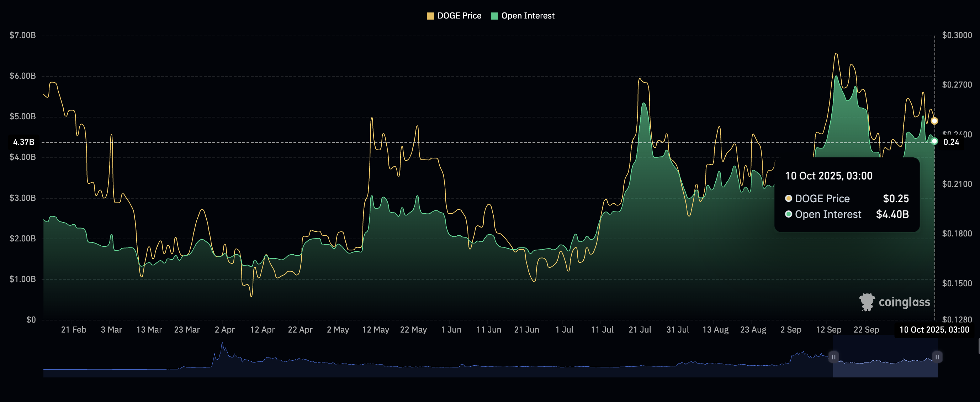Viewport: 980px width, 402px height.
Task: Click the 21 Jul date axis label
Action: click(640, 330)
